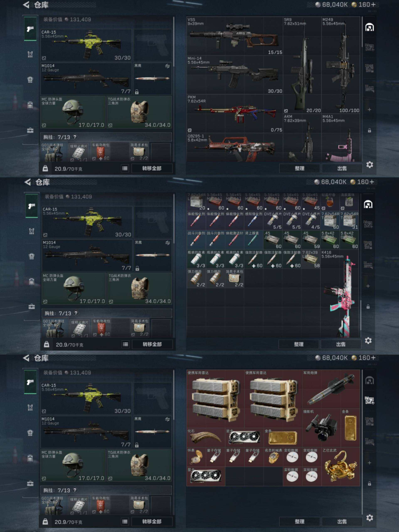This screenshot has width=399, height=532.
Task: Switch to highlighted tier IV stash page
Action: coord(369,400)
